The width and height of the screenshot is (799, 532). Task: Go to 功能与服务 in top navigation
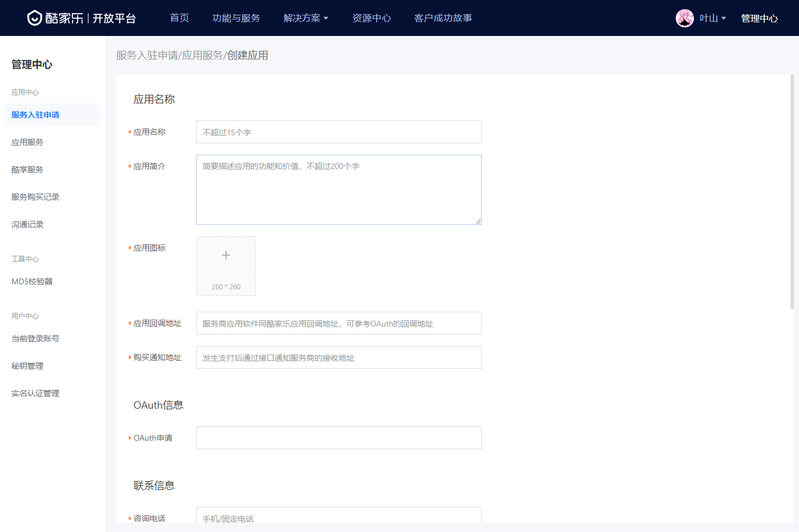coord(236,18)
